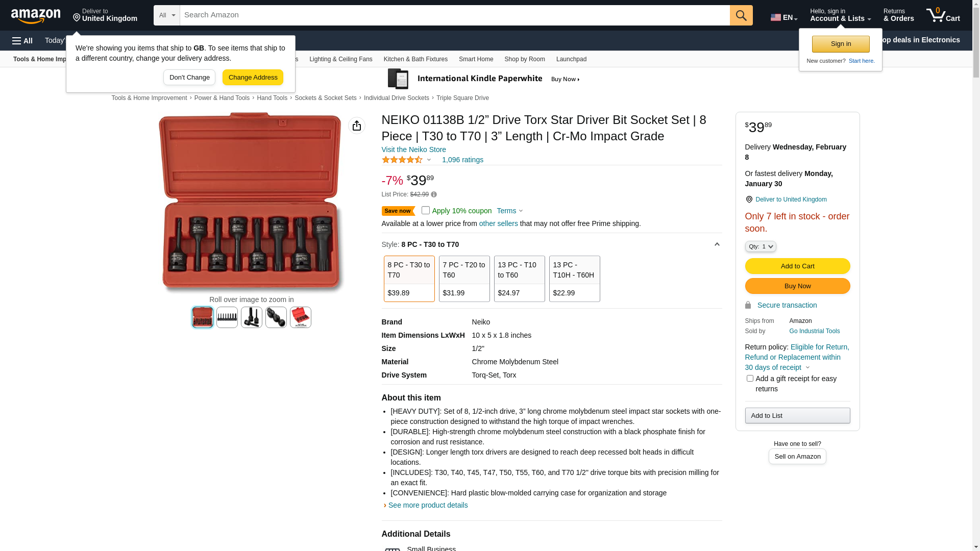
Task: Click the search magnifier button
Action: pos(741,15)
